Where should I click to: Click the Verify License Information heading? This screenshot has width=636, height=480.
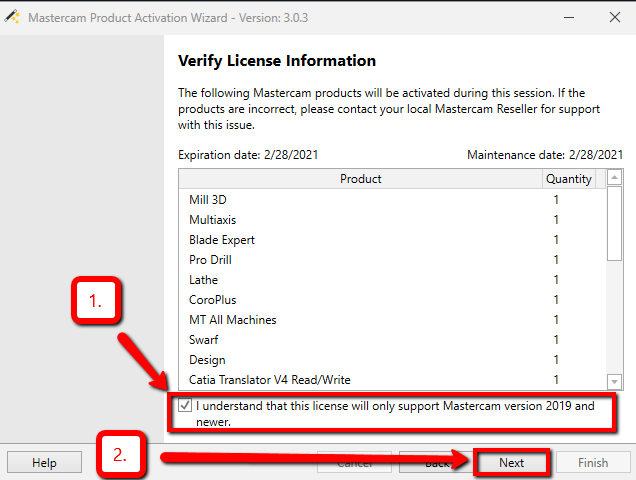click(277, 61)
